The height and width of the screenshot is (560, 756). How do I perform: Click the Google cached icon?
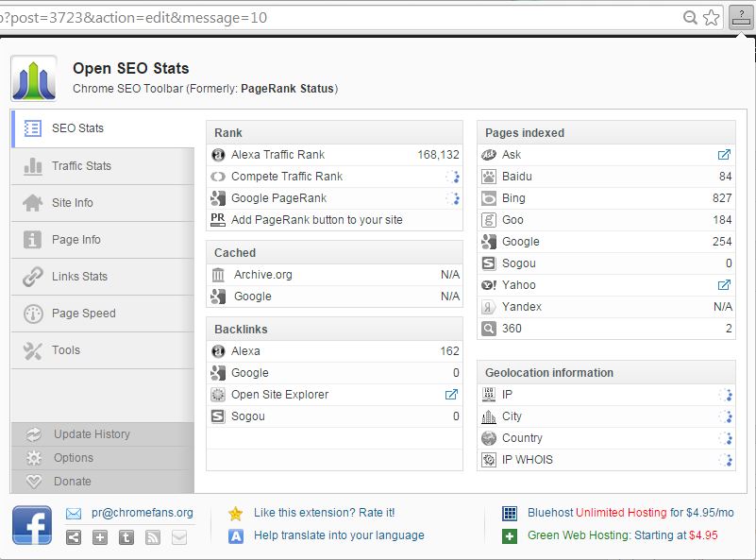pyautogui.click(x=218, y=297)
